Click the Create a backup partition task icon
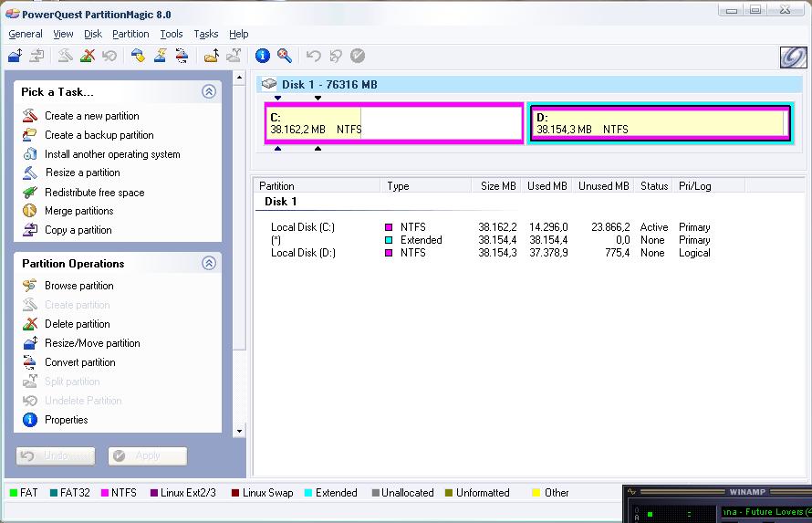This screenshot has width=812, height=523. point(30,135)
